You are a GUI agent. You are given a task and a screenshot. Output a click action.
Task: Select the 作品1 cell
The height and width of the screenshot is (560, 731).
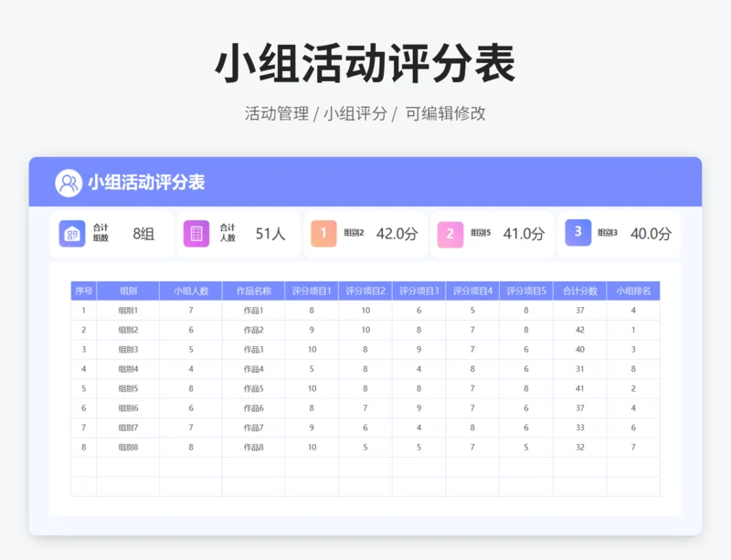point(254,311)
